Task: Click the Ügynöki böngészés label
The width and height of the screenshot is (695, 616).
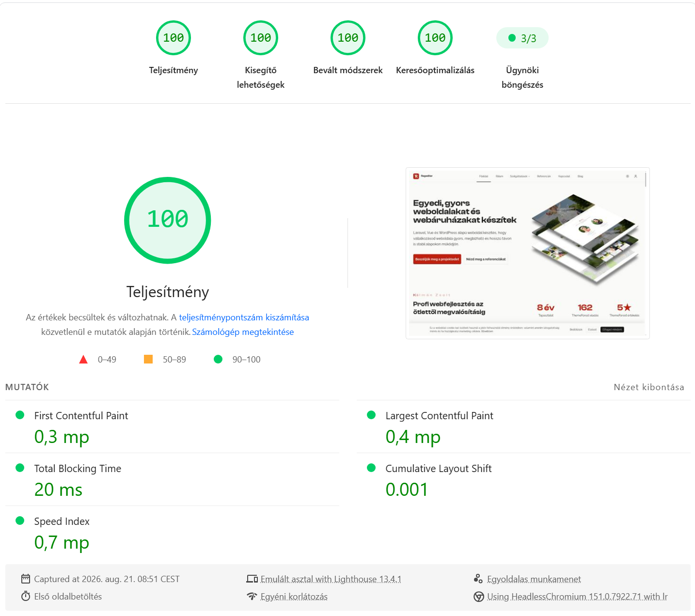Action: pos(522,78)
